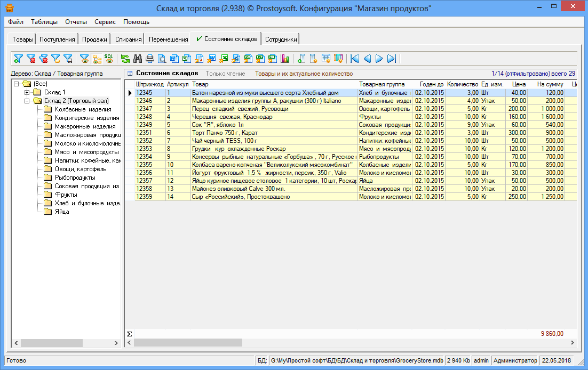Image resolution: width=588 pixels, height=370 pixels.
Task: Sort by the Товар column header
Action: coord(201,84)
